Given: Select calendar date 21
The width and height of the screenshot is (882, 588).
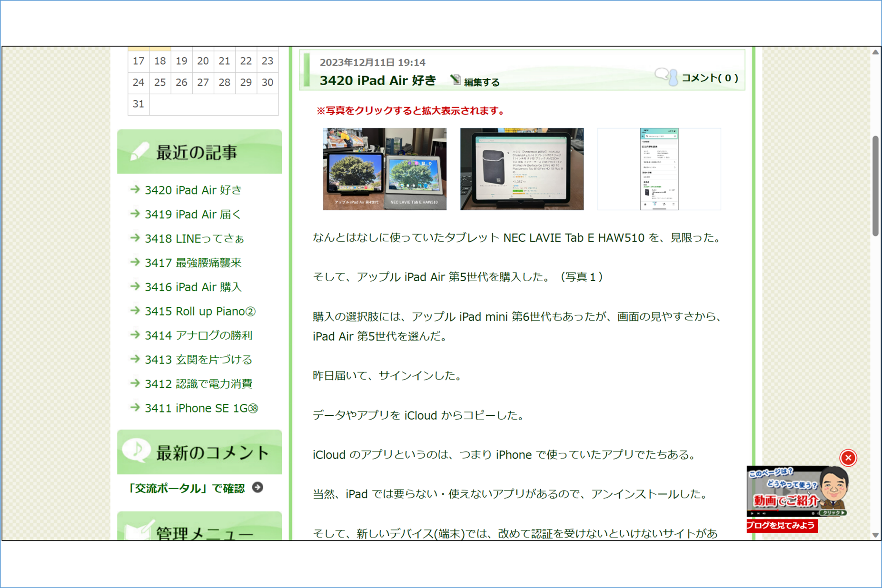Looking at the screenshot, I should click(x=224, y=61).
